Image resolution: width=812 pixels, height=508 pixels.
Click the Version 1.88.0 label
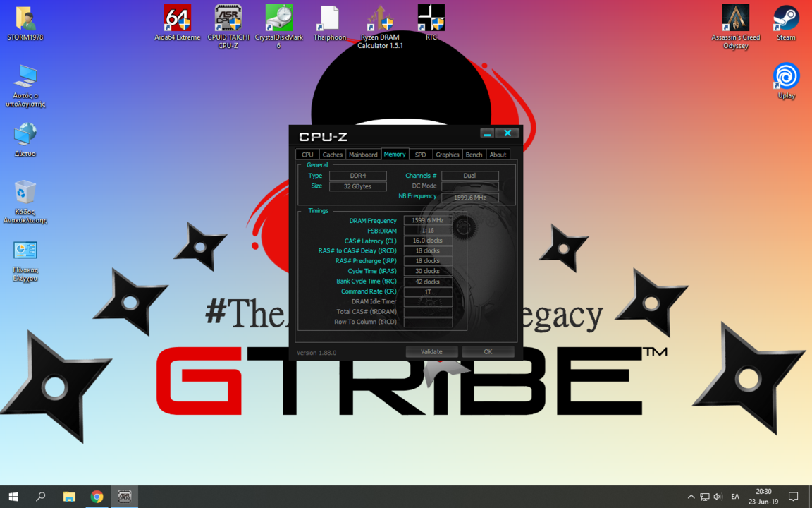pos(316,353)
